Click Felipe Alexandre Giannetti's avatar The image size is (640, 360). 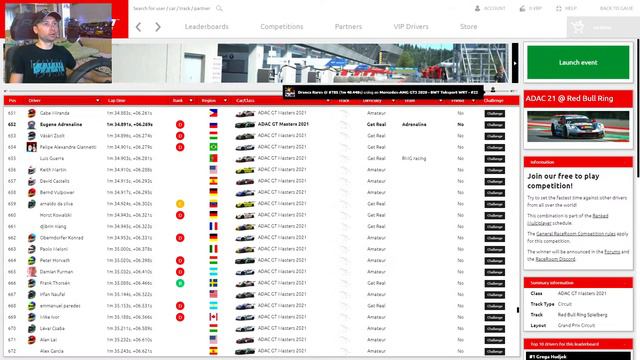31,147
